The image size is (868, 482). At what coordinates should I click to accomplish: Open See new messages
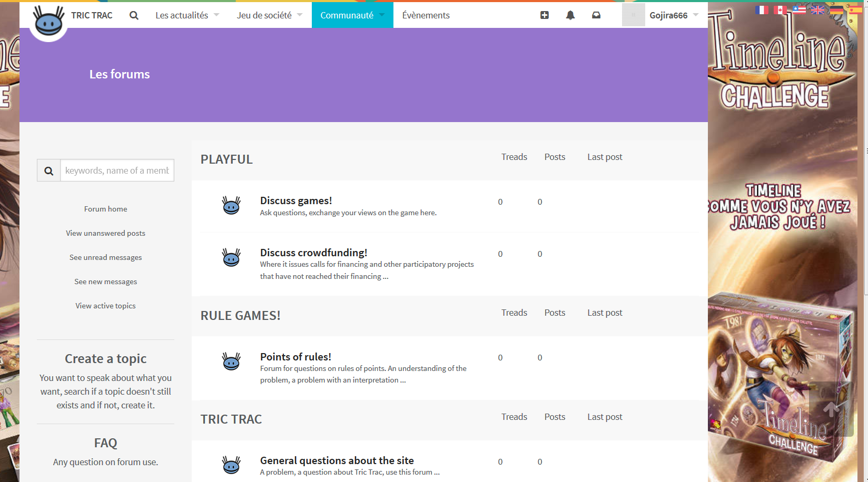(106, 282)
